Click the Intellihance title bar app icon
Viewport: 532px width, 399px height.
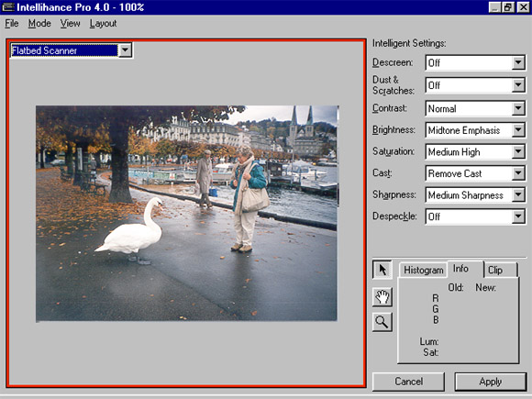click(8, 7)
